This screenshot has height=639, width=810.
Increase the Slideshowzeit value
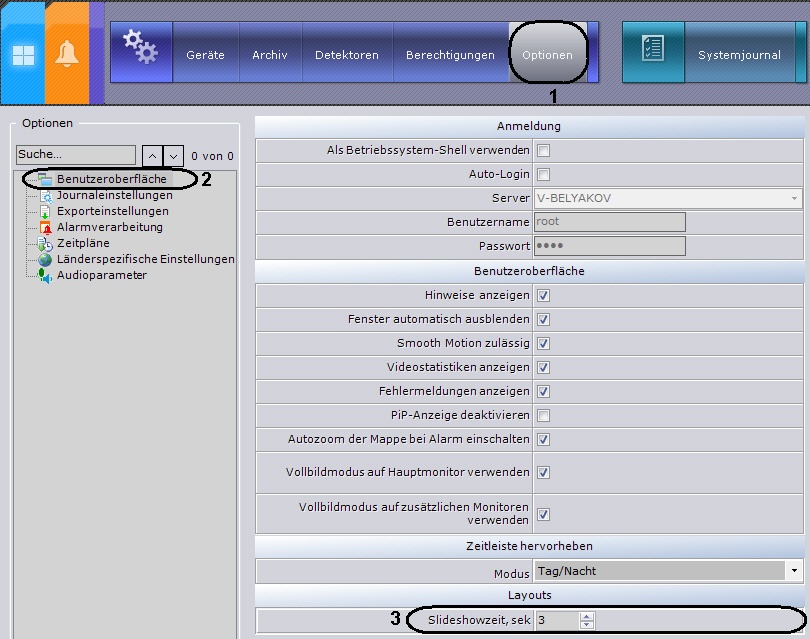[586, 616]
